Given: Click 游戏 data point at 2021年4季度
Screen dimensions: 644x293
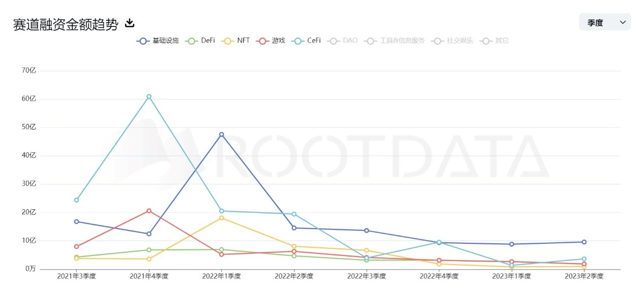Looking at the screenshot, I should 149,211.
